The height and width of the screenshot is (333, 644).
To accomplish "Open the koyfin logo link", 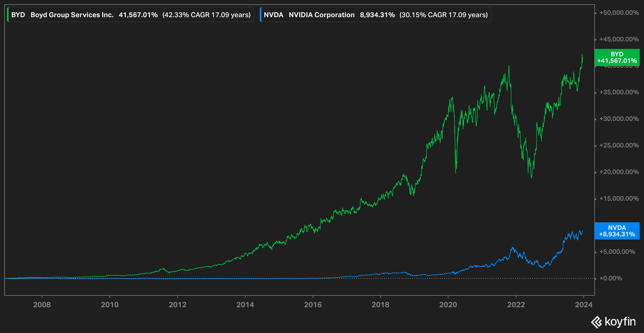I will (x=613, y=322).
